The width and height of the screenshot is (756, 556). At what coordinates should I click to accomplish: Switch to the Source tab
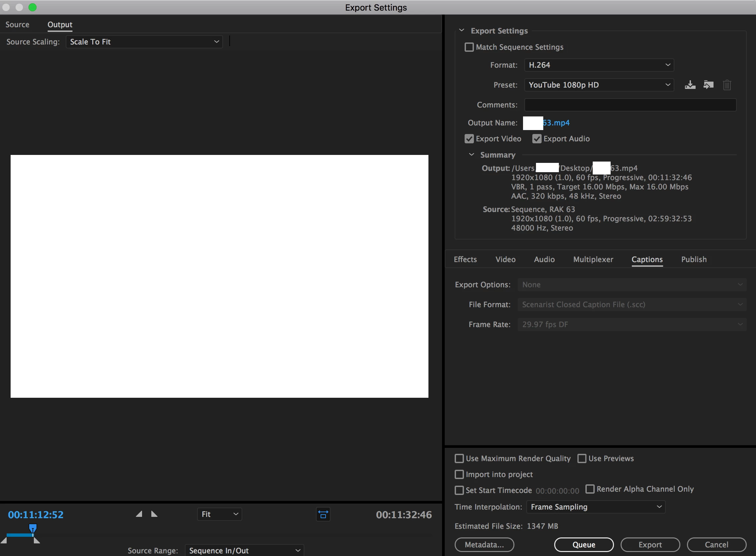(x=17, y=25)
